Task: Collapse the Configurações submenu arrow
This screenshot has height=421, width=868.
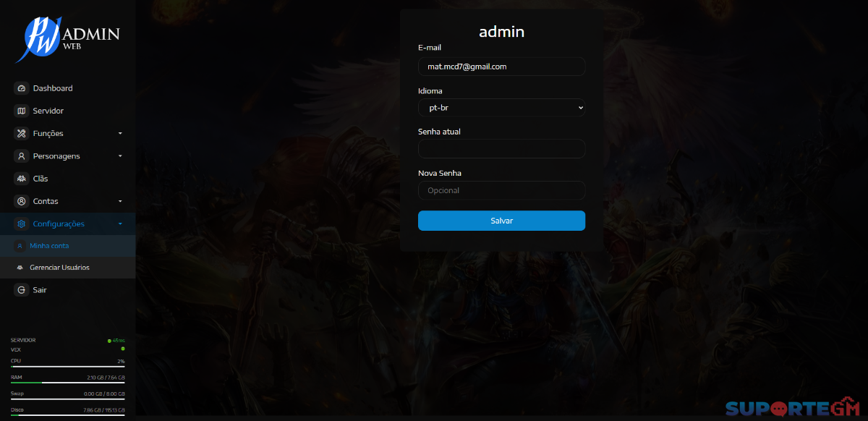Action: pos(120,224)
